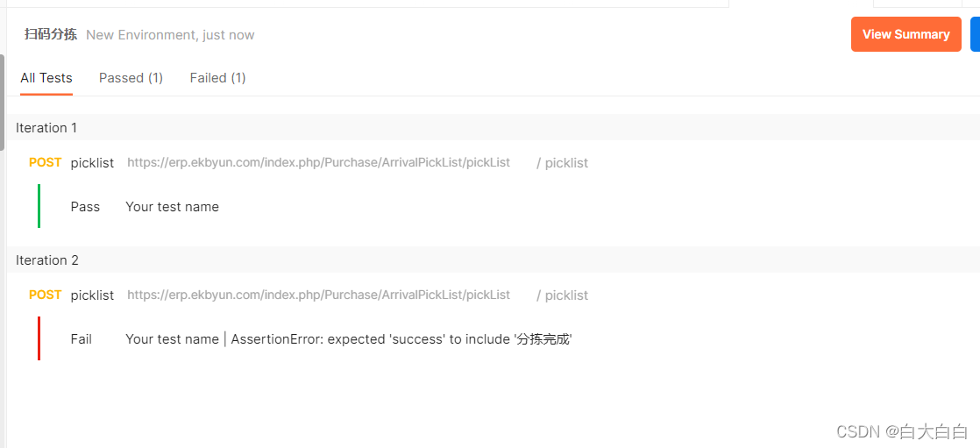Open the picklist request in Iteration 2
The height and width of the screenshot is (448, 980).
pos(93,295)
